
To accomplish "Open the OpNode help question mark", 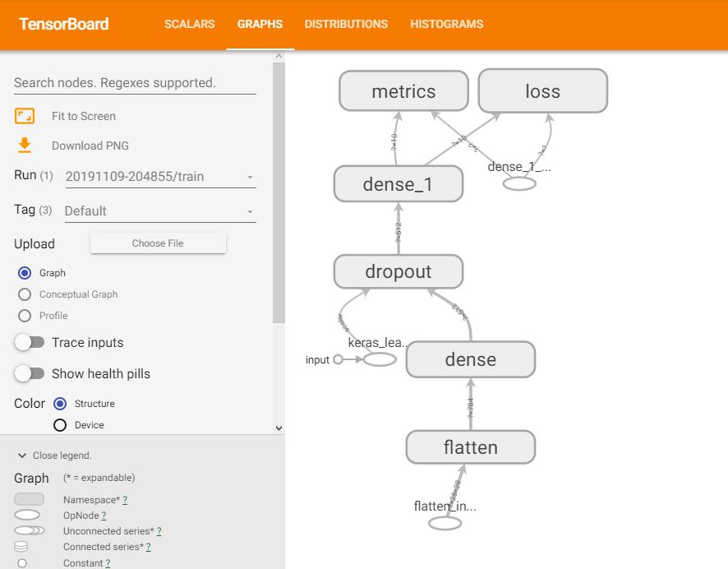I will click(104, 516).
